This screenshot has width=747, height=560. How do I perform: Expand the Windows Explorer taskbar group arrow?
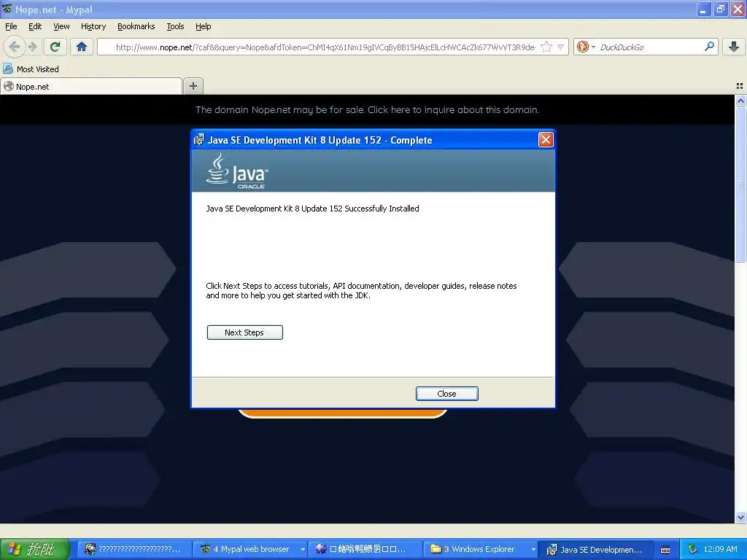coord(533,549)
